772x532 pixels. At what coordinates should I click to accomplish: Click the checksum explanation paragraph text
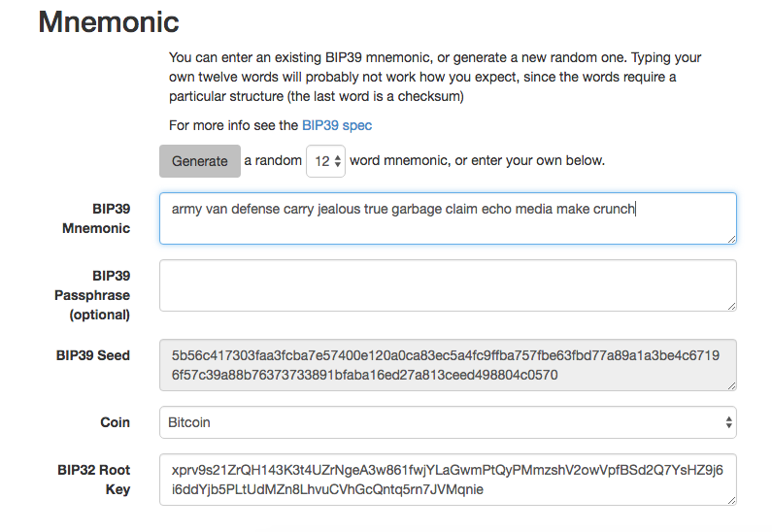434,78
